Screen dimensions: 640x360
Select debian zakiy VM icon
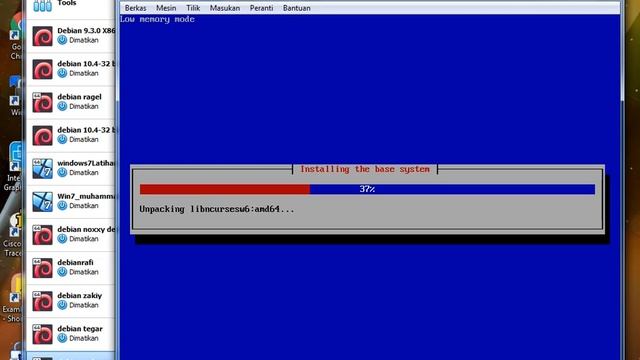coord(42,301)
